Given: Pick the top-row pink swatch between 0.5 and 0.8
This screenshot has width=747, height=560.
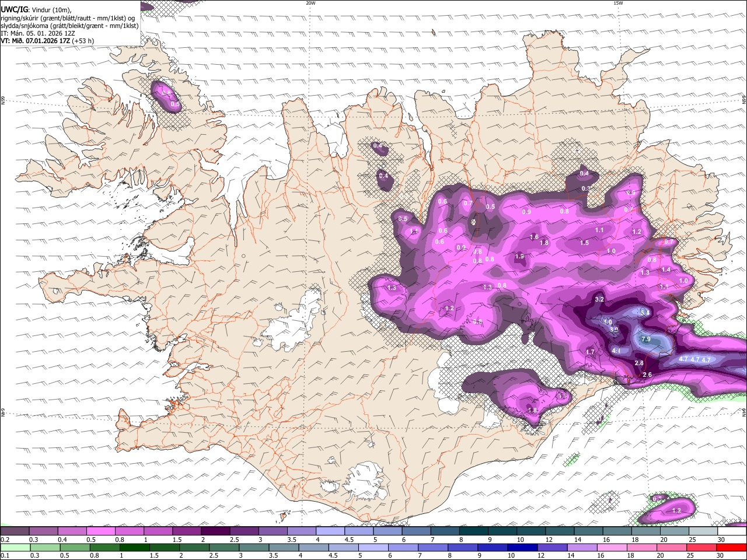Looking at the screenshot, I should tap(101, 531).
